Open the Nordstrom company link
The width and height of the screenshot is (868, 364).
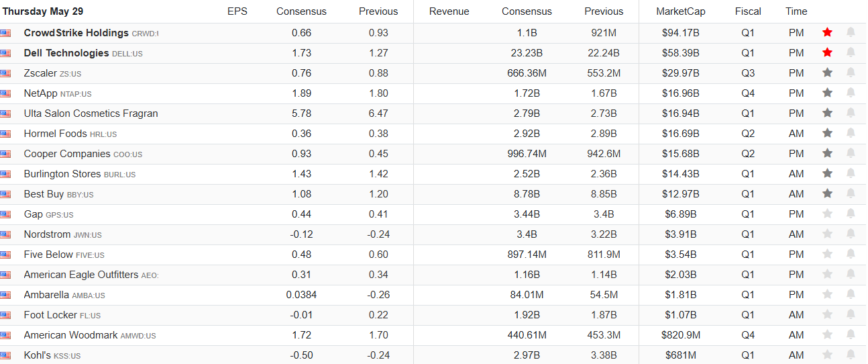click(x=47, y=234)
